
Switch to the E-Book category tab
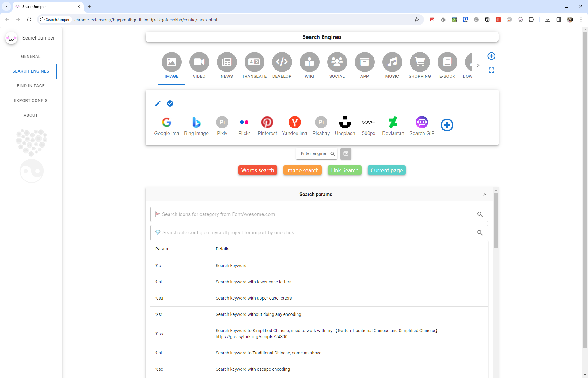(447, 66)
